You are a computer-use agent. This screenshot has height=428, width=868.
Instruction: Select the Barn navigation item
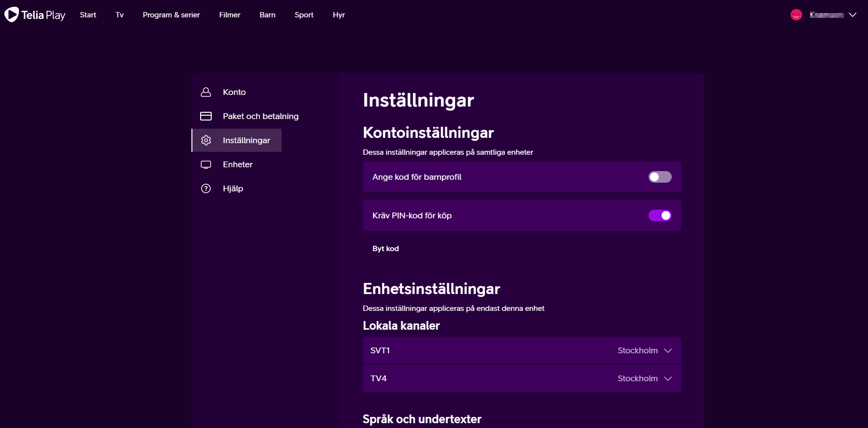pos(267,15)
